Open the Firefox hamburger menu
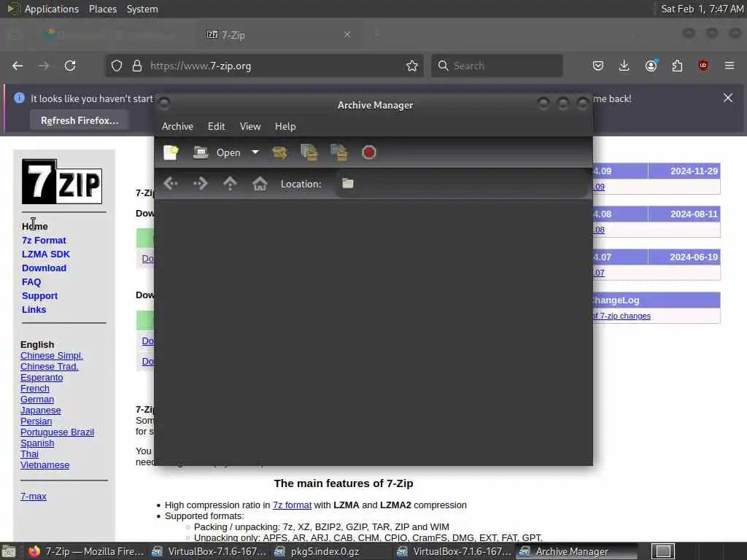Image resolution: width=747 pixels, height=560 pixels. click(x=729, y=66)
